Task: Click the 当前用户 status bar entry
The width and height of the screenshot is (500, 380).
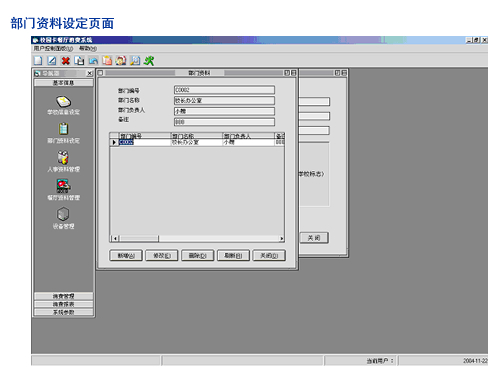Action: click(380, 361)
